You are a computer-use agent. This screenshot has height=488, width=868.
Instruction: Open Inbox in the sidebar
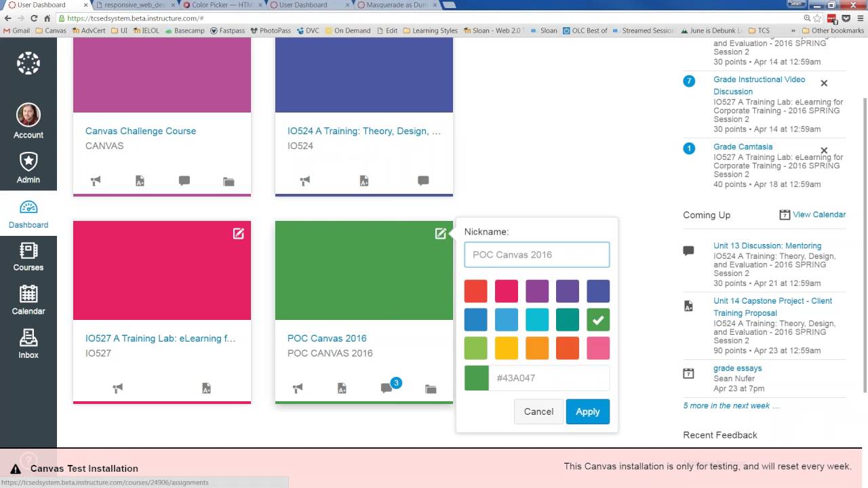(28, 344)
